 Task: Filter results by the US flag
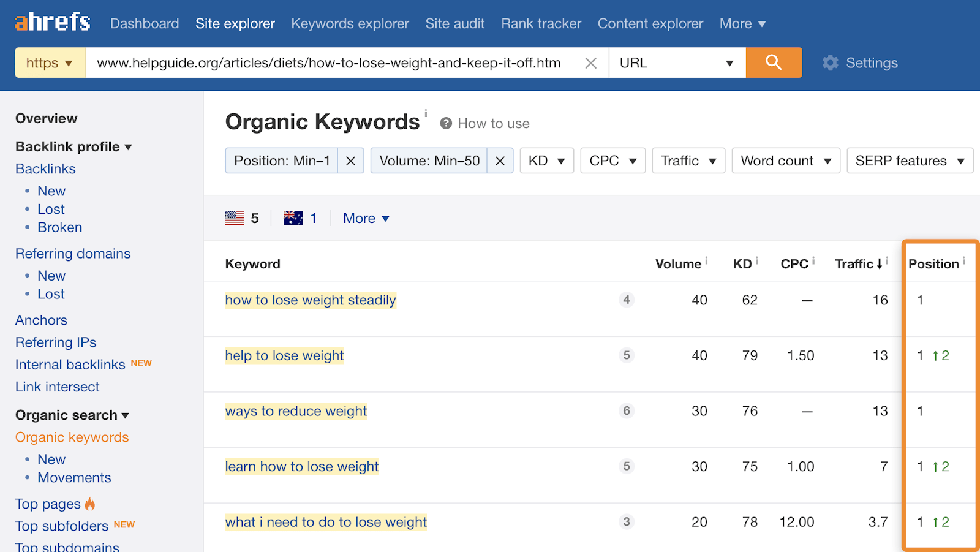click(x=235, y=217)
